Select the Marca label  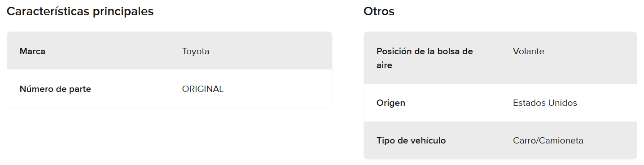[32, 52]
